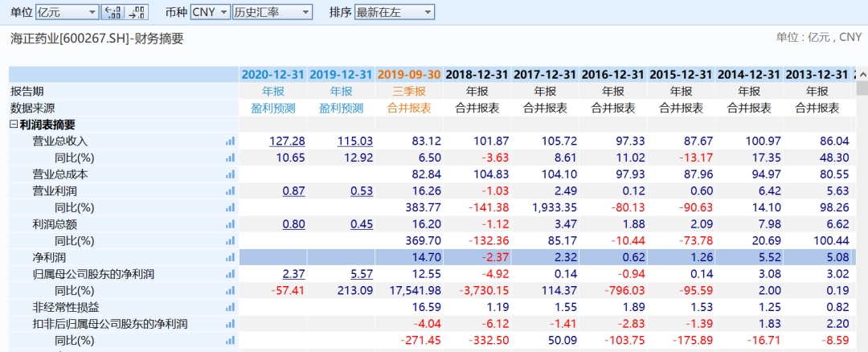Click the 同比 value 1,933.35
The height and width of the screenshot is (352, 868).
pos(554,207)
